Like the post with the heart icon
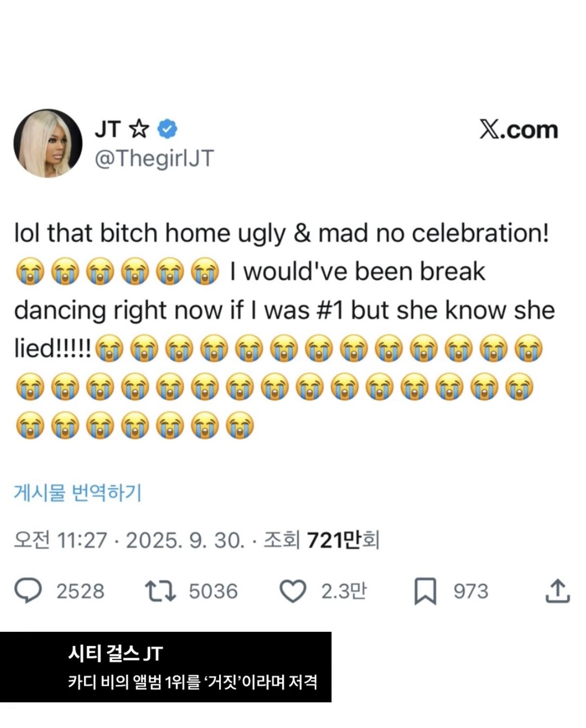This screenshot has height=728, width=586. (293, 591)
